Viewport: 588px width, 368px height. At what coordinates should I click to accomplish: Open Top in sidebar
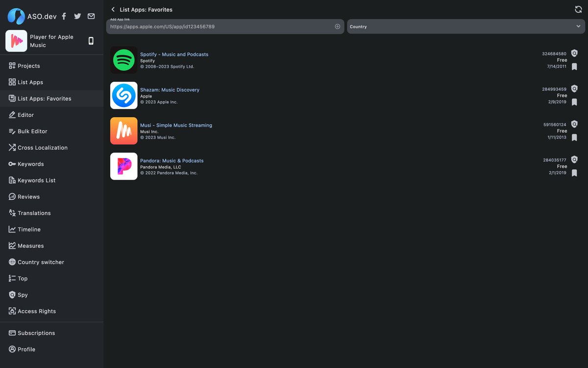pos(52,278)
